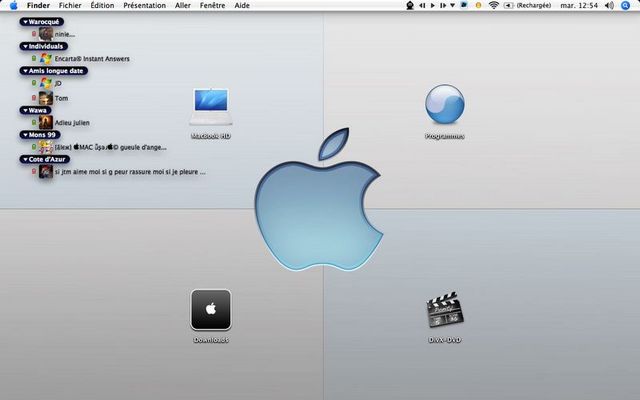The width and height of the screenshot is (640, 400).
Task: Open the Apple menu logo
Action: coord(13,5)
